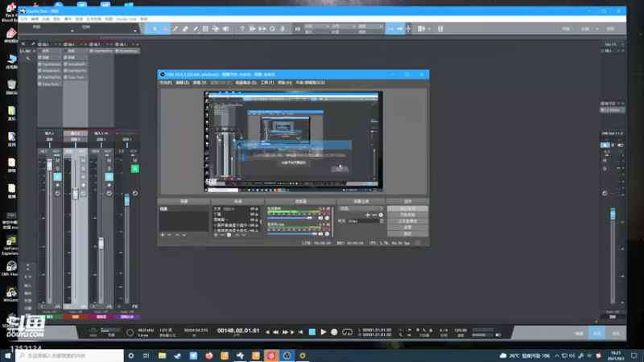Move source down with OBS sources arrow
The height and width of the screenshot is (362, 644).
[x=244, y=235]
